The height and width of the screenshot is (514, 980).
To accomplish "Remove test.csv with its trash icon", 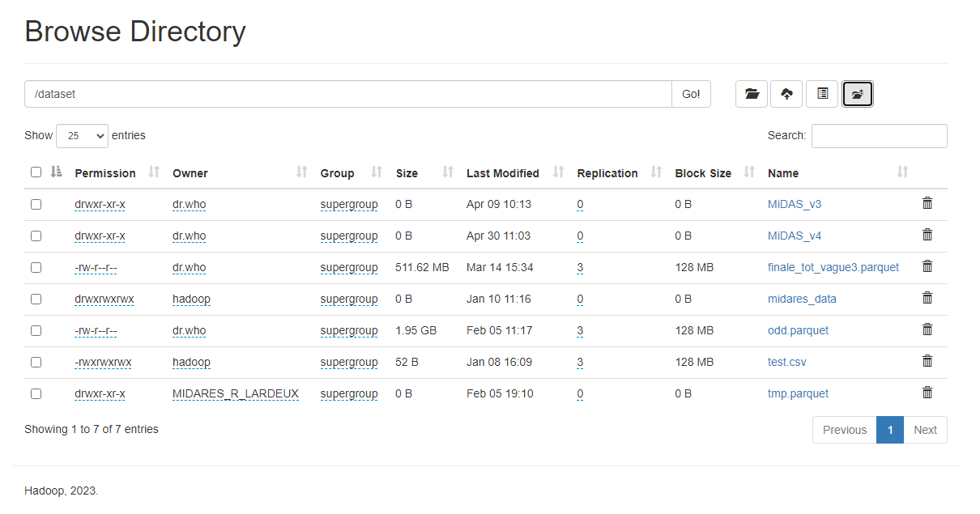I will click(x=927, y=362).
